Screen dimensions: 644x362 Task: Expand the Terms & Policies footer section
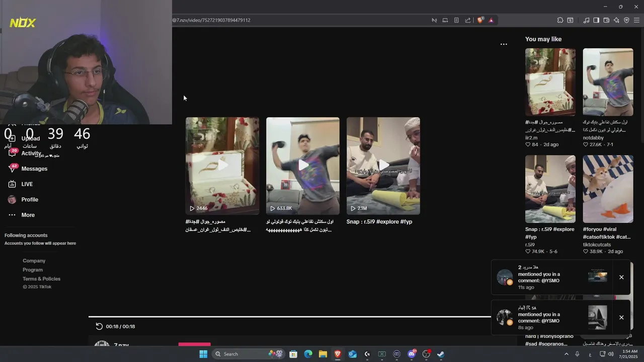click(41, 279)
